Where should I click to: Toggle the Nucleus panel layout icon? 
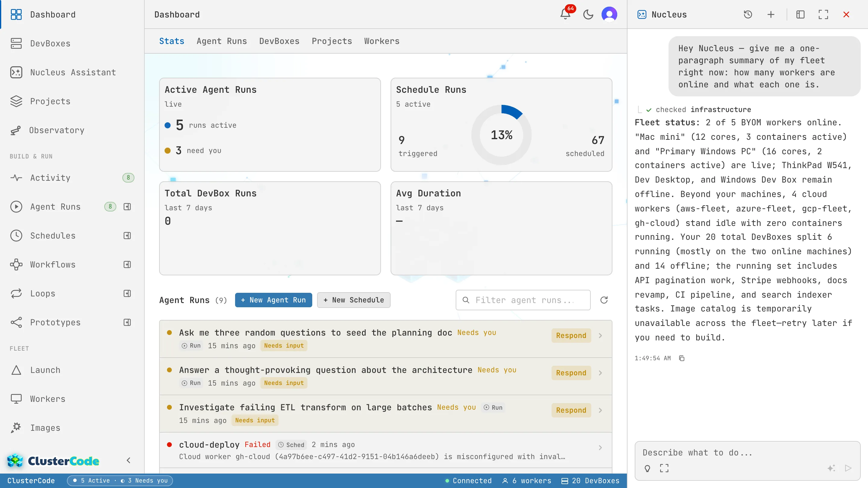pyautogui.click(x=800, y=14)
